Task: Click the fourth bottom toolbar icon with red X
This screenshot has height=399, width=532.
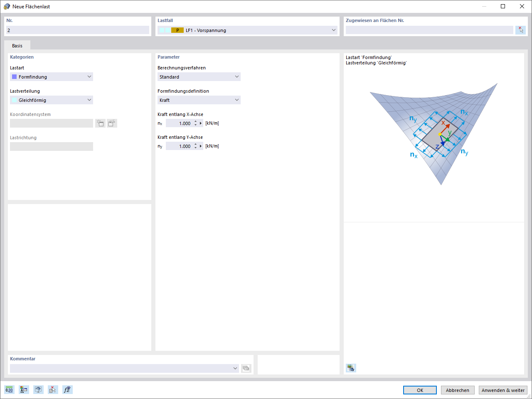Action: click(x=53, y=389)
